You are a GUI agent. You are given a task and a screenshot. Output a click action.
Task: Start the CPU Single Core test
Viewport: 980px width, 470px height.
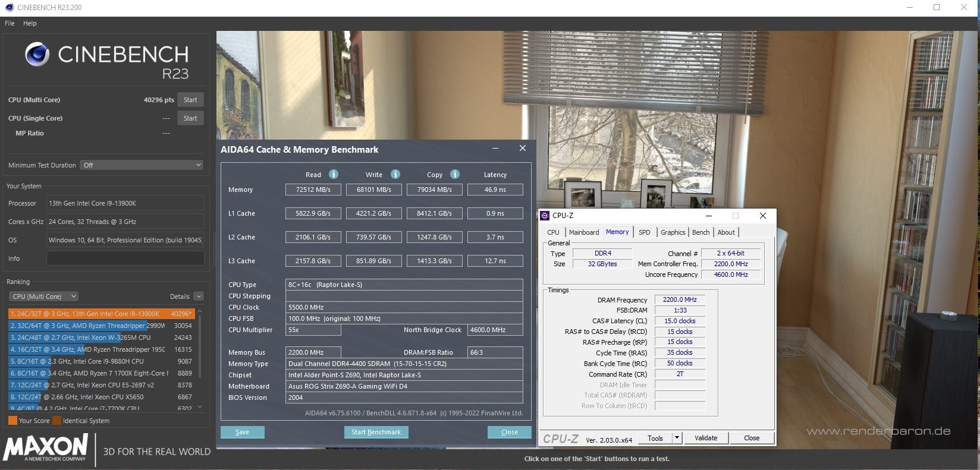(190, 118)
